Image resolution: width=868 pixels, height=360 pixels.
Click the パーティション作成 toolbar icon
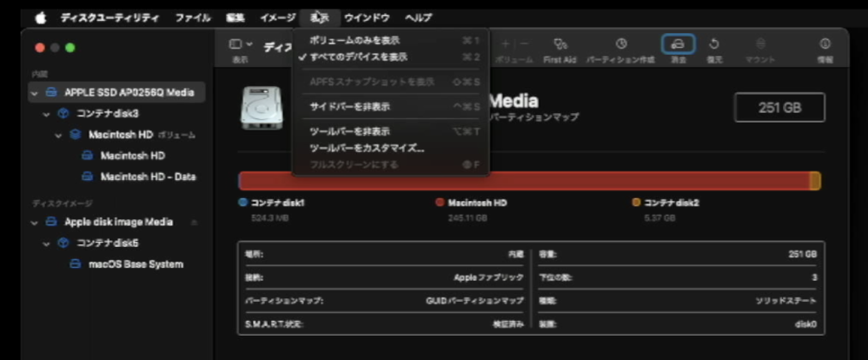tap(621, 43)
